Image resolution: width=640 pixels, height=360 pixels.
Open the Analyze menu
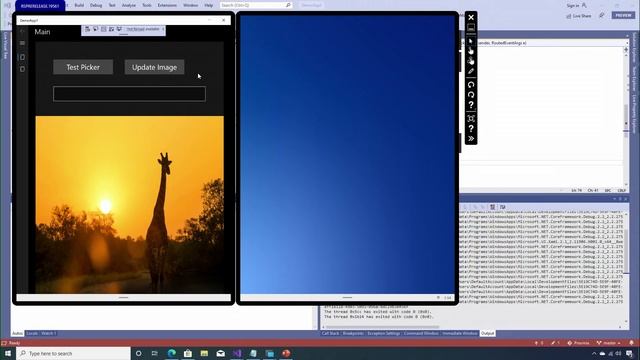coord(129,5)
